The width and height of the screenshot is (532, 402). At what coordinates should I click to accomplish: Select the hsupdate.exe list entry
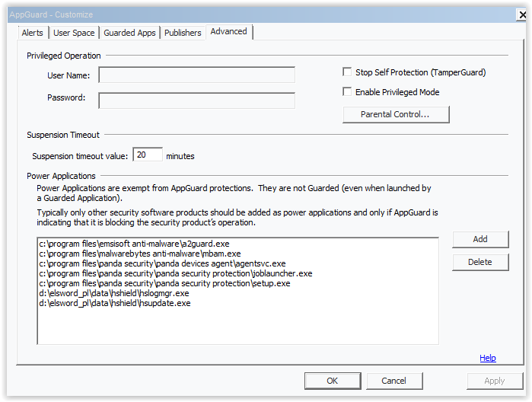click(115, 303)
